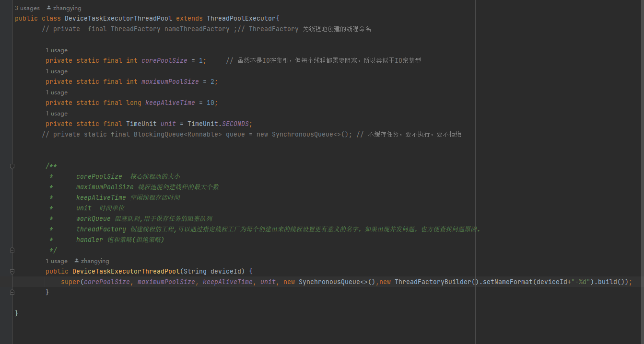Click the deviceId constructor parameter
This screenshot has height=344, width=644.
pos(225,271)
